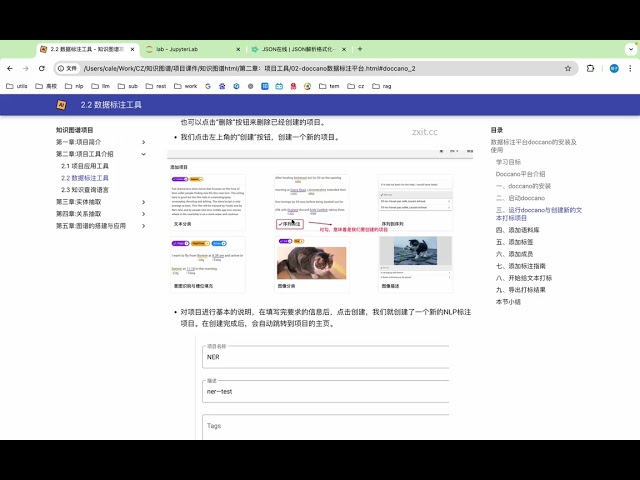Open the light-blue TV-shaped bookmark icon
640x480 pixels.
point(279,86)
